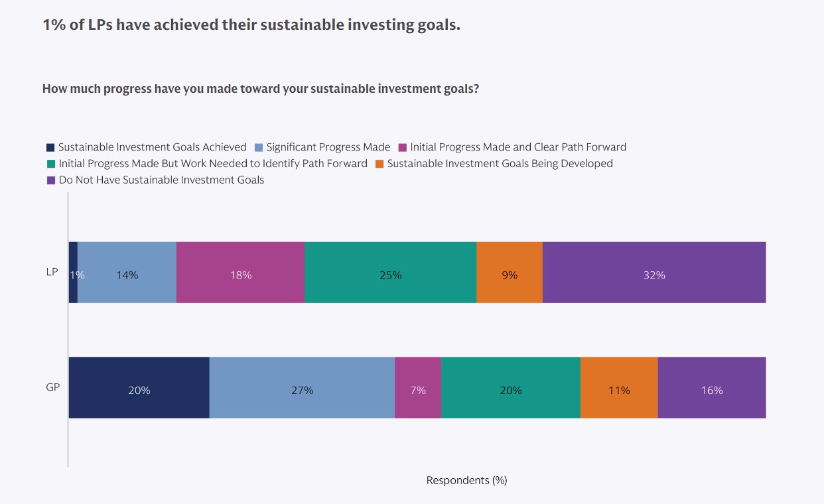This screenshot has height=504, width=824.
Task: Click the Initial Progress Made and Clear Path swatch
Action: click(x=402, y=147)
